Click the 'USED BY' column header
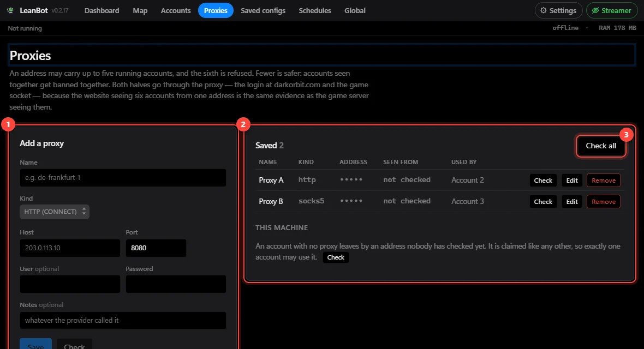This screenshot has height=349, width=644. 464,162
